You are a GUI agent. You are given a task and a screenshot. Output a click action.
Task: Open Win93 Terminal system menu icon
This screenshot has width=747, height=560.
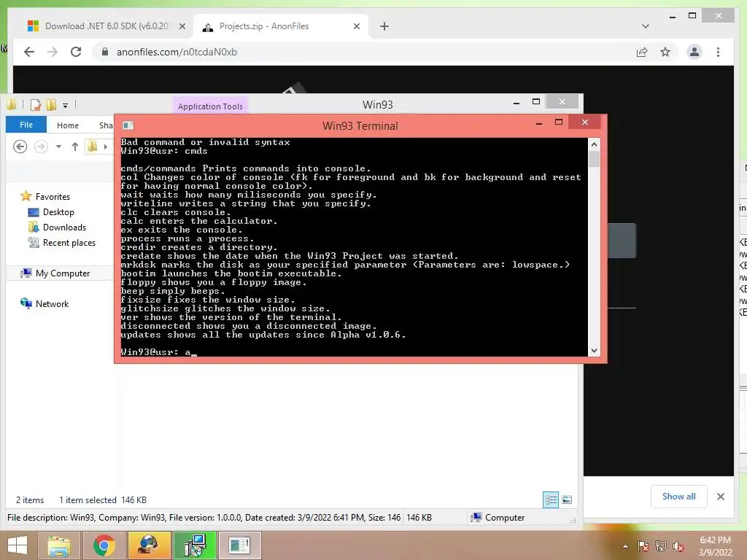128,125
